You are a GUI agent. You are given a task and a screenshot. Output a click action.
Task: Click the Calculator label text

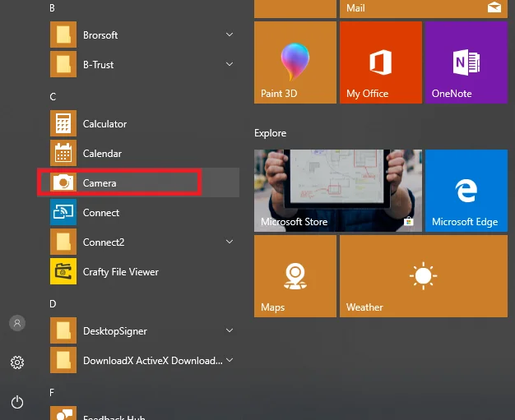[x=104, y=124]
